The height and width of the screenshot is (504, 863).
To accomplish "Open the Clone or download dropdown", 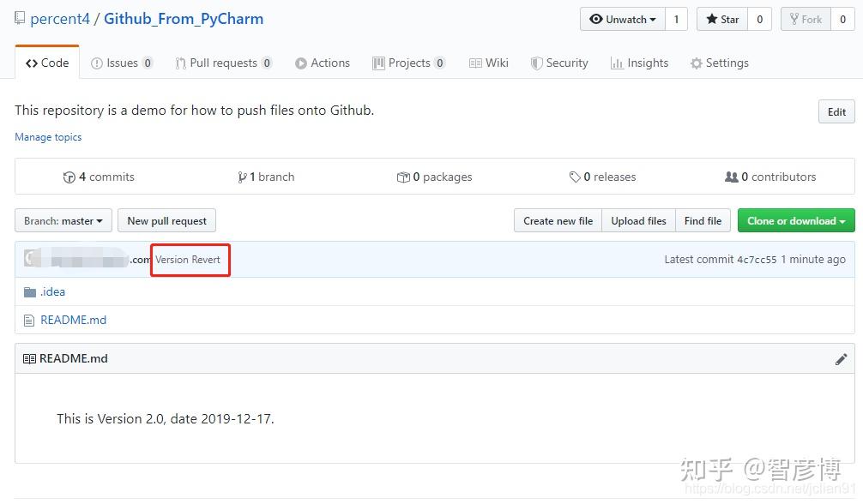I will click(796, 220).
